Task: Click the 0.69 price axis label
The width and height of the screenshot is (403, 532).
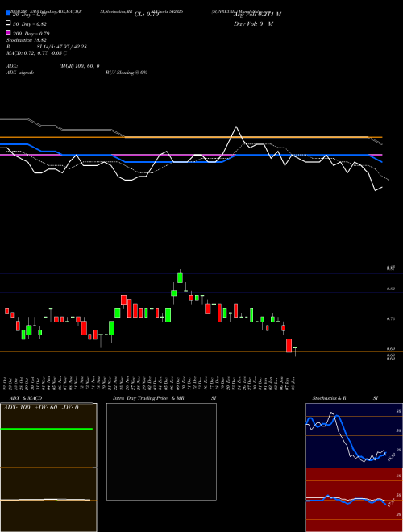Action: (x=390, y=348)
